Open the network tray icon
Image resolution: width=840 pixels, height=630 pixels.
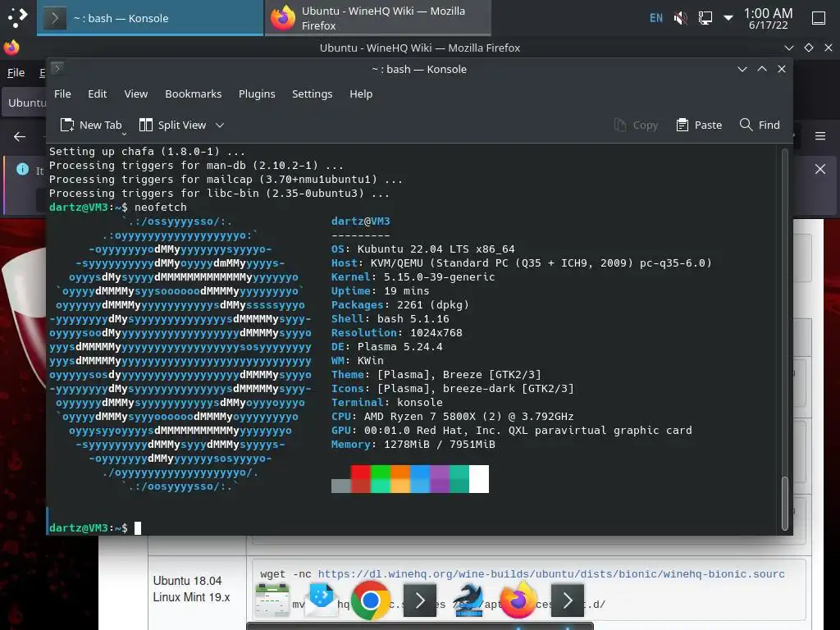coord(705,18)
